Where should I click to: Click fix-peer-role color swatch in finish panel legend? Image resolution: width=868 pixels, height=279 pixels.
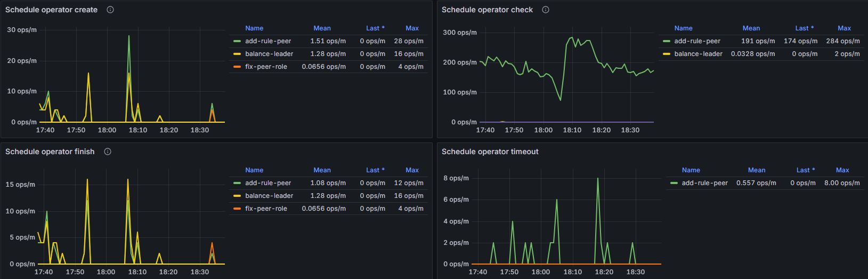coord(237,209)
